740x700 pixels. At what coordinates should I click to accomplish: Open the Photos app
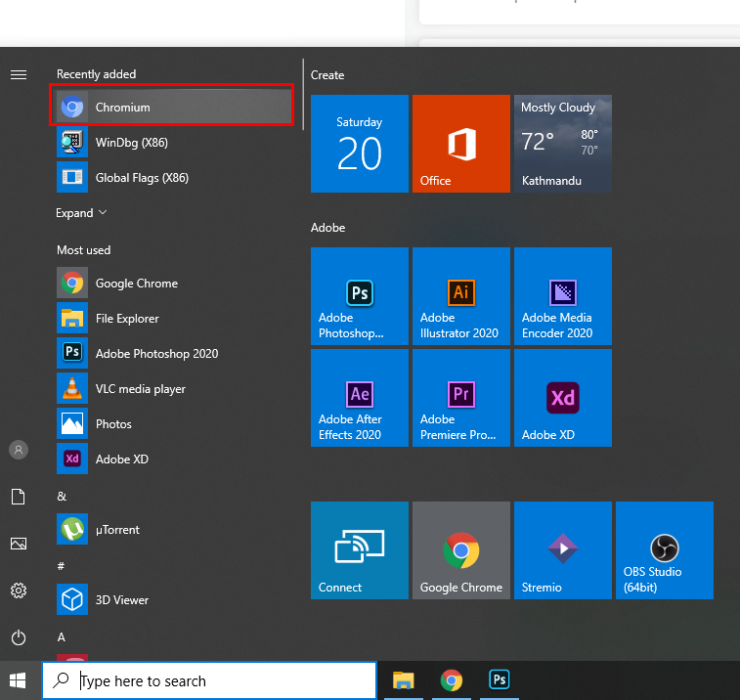172,424
